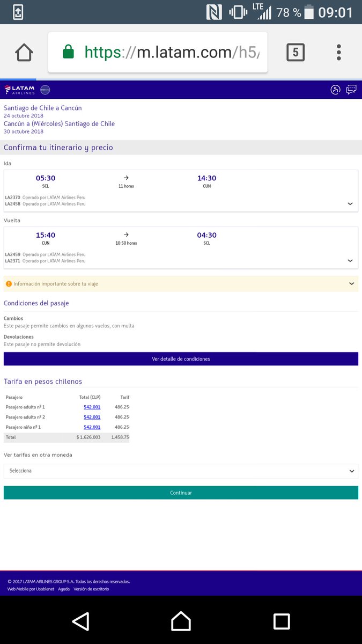The height and width of the screenshot is (644, 362).
Task: Tap the NFC icon in status bar
Action: 214,12
